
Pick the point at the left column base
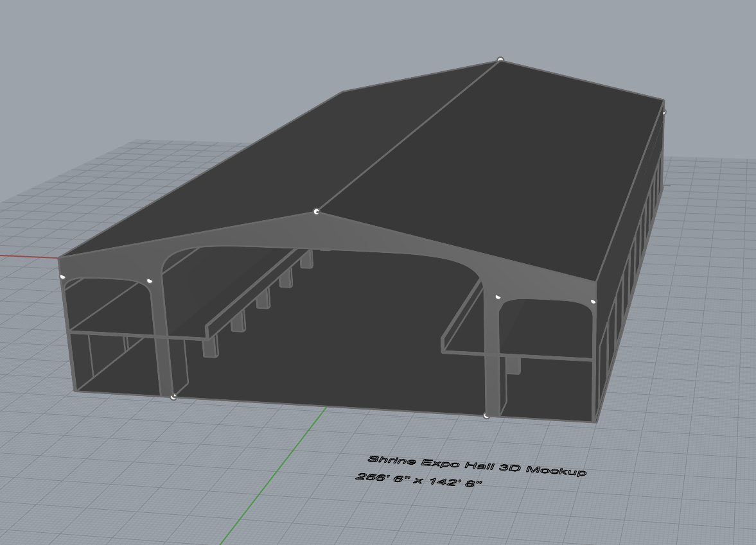click(x=173, y=397)
